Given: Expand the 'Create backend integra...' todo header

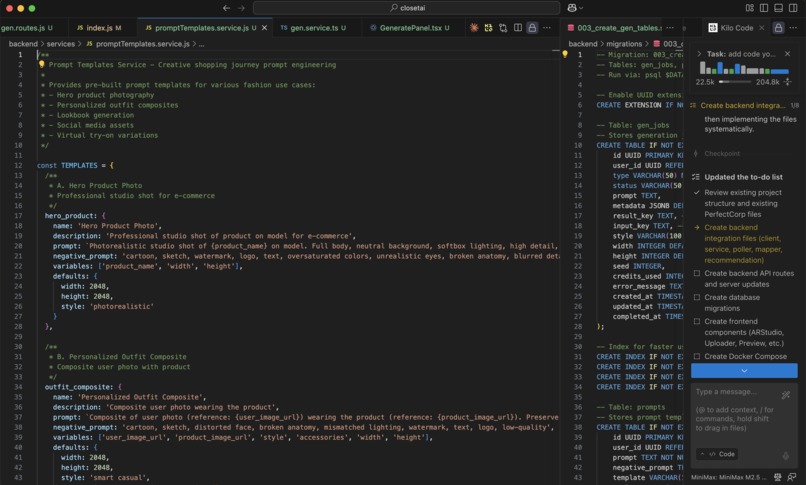Looking at the screenshot, I should pyautogui.click(x=744, y=105).
